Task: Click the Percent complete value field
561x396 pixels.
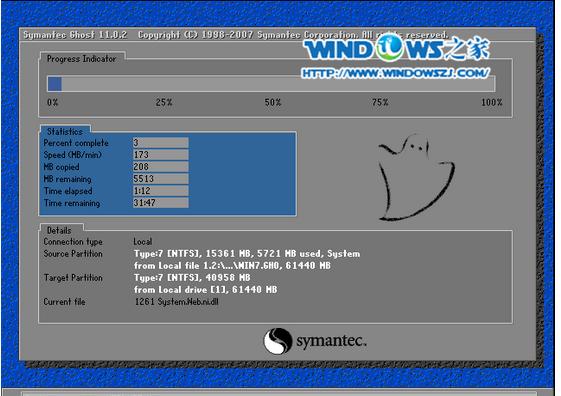Action: [161, 143]
